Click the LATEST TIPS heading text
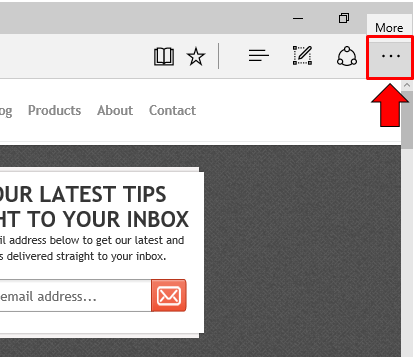 [x=103, y=194]
